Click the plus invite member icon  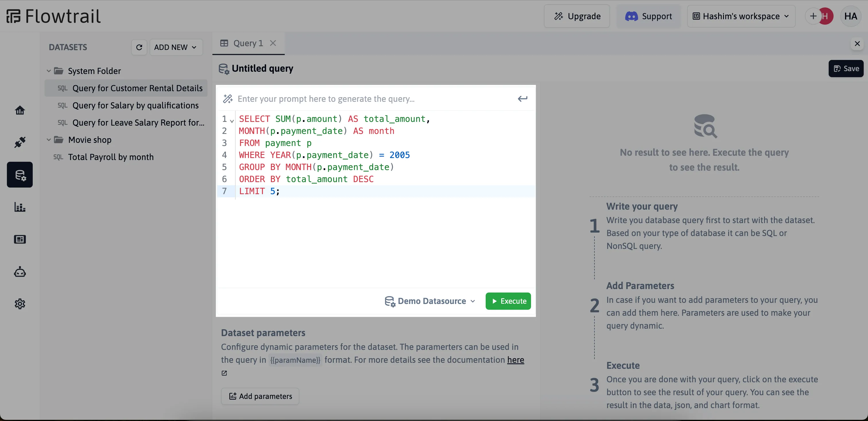click(x=813, y=16)
